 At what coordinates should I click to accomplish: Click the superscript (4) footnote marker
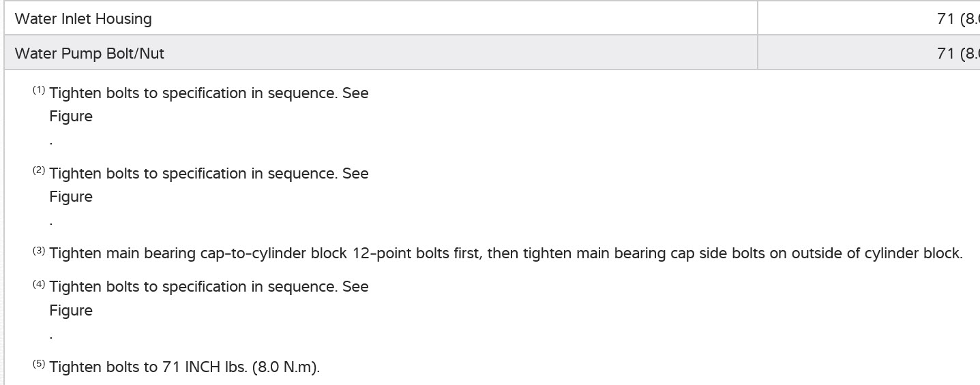[x=39, y=284]
